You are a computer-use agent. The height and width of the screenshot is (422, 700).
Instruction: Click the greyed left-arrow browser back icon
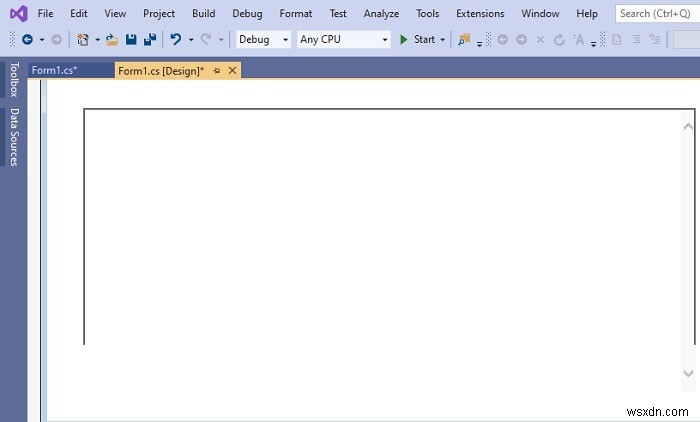coord(502,40)
